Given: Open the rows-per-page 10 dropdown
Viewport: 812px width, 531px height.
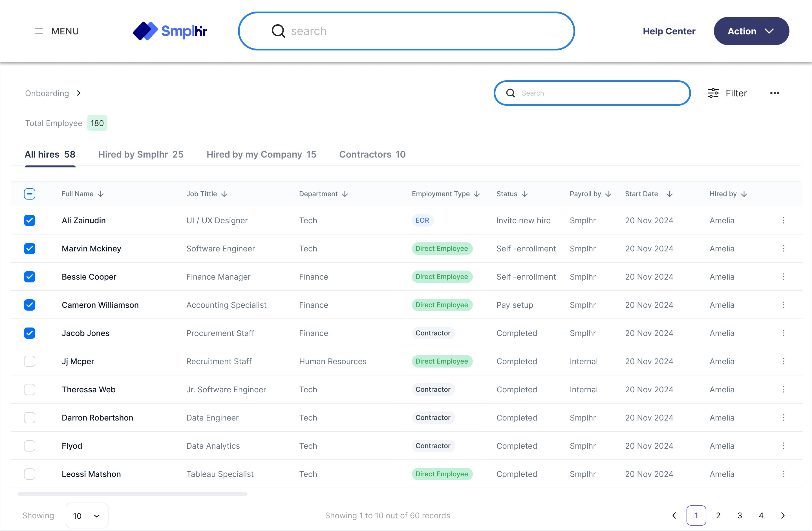Looking at the screenshot, I should [x=87, y=516].
